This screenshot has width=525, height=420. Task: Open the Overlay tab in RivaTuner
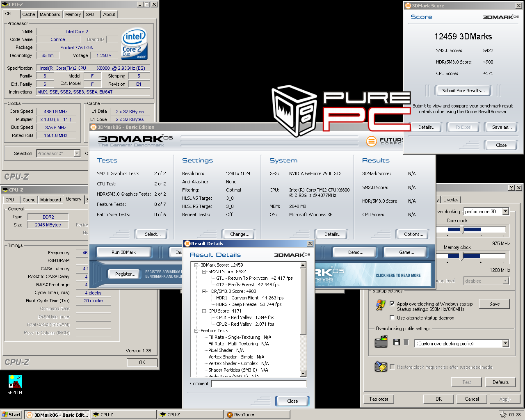click(451, 200)
